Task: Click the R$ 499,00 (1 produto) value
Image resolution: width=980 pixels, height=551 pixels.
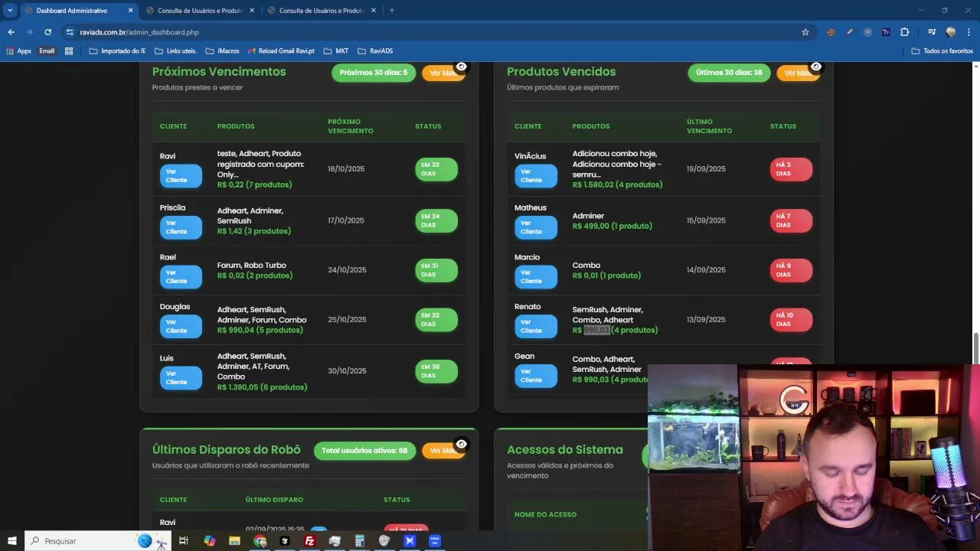Action: tap(612, 226)
